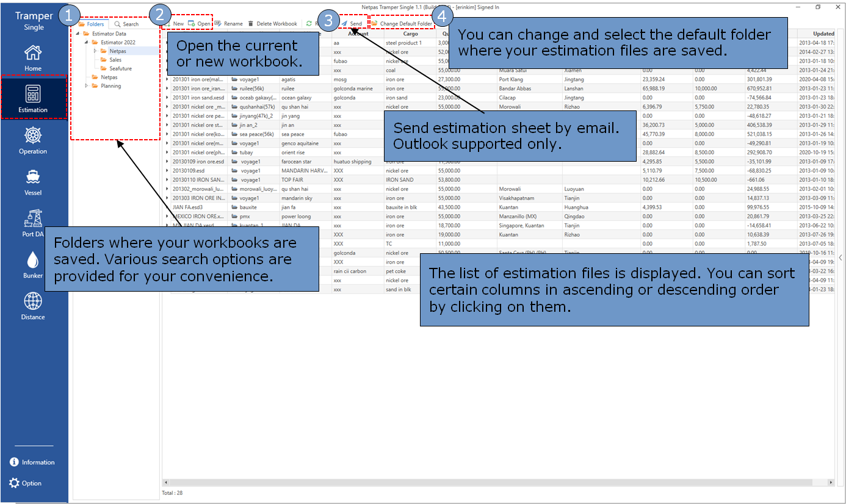Click the Information icon in sidebar

pyautogui.click(x=32, y=463)
